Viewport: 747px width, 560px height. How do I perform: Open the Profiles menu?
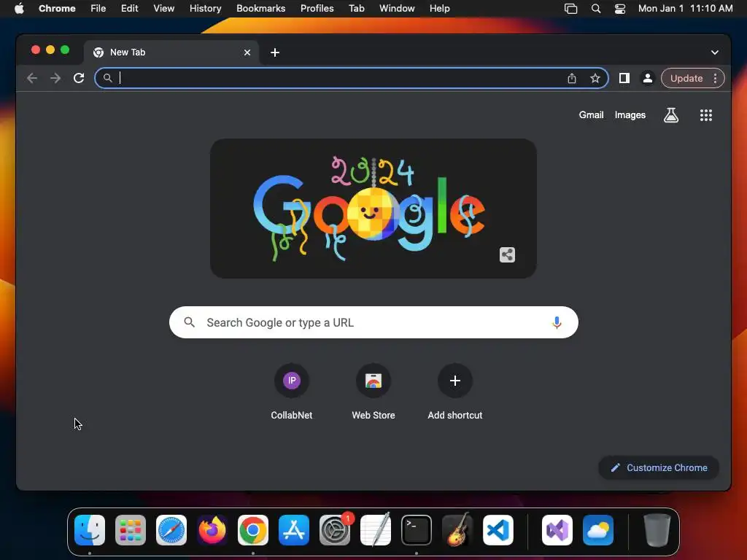click(317, 9)
